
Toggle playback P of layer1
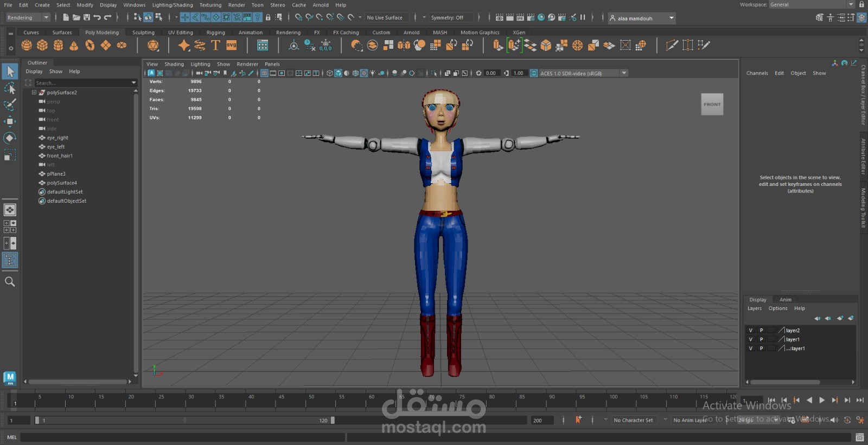[761, 339]
